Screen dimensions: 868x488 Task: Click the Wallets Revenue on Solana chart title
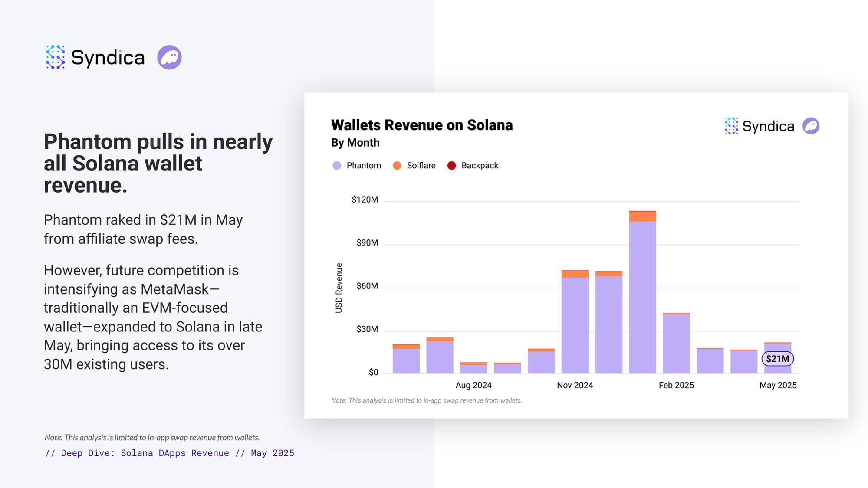point(422,125)
